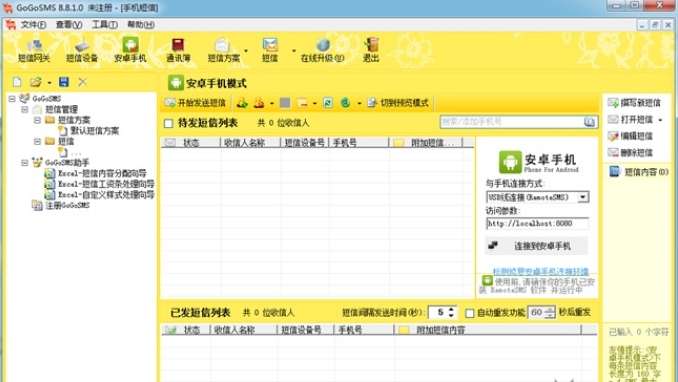Open the 短信网关 gateway toolbar icon
Screen dimensions: 678x382
(x=34, y=51)
